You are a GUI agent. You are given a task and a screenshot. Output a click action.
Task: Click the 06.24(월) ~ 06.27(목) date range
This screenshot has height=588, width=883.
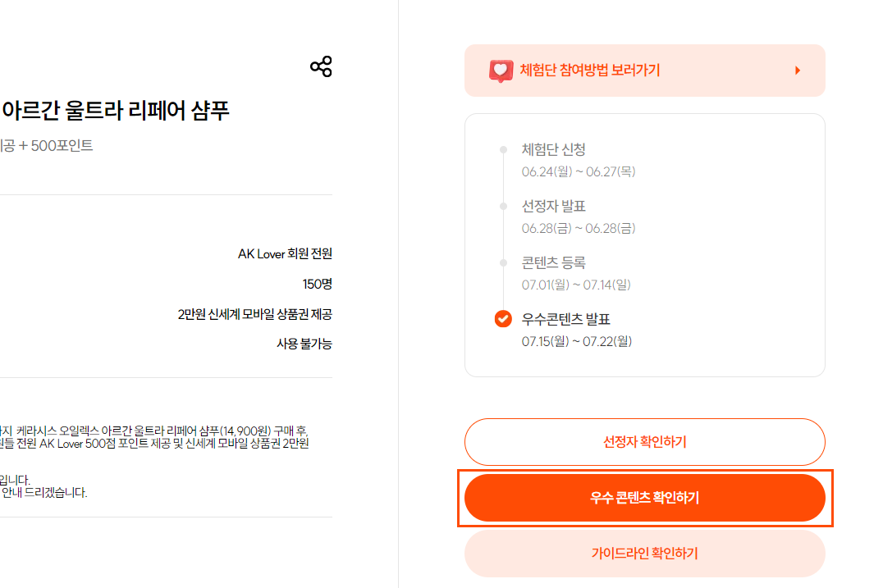point(579,171)
